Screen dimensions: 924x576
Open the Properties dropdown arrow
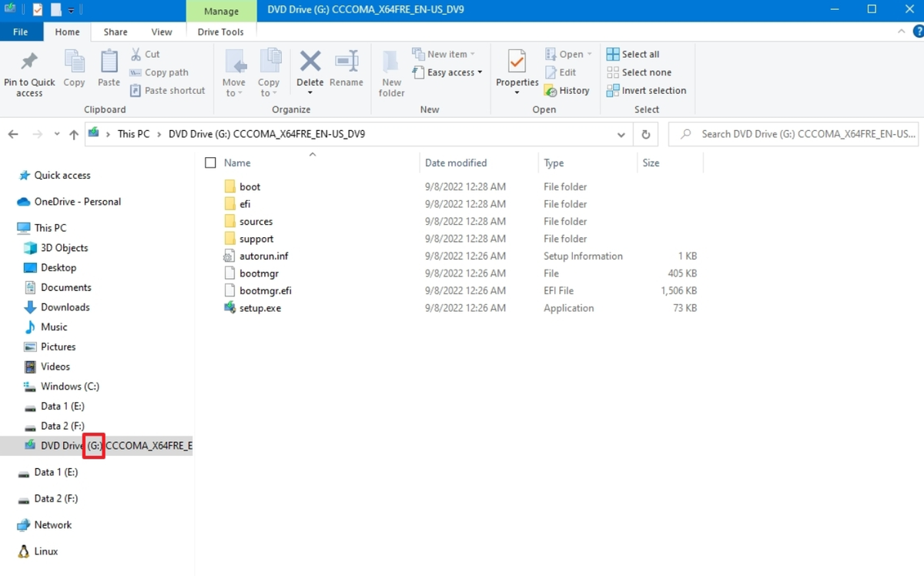[x=517, y=93]
